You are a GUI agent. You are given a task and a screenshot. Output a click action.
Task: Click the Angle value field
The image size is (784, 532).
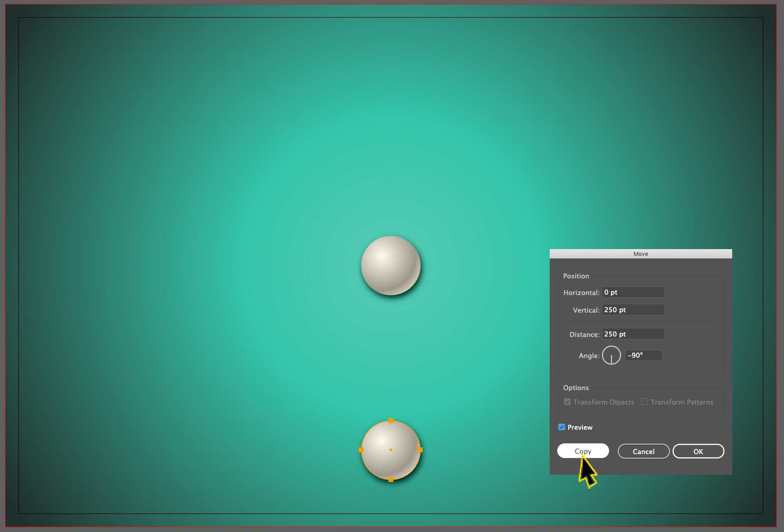[x=643, y=355]
